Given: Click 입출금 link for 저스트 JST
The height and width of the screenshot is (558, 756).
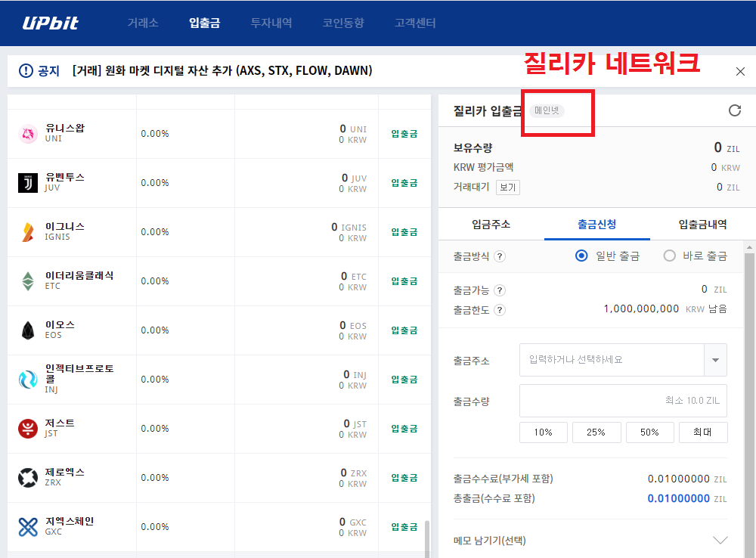Looking at the screenshot, I should click(404, 429).
